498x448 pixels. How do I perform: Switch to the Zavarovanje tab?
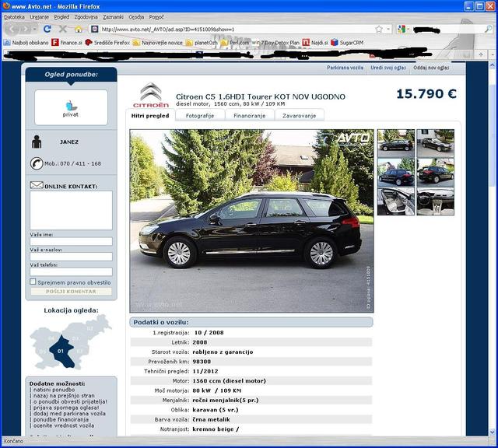[299, 116]
